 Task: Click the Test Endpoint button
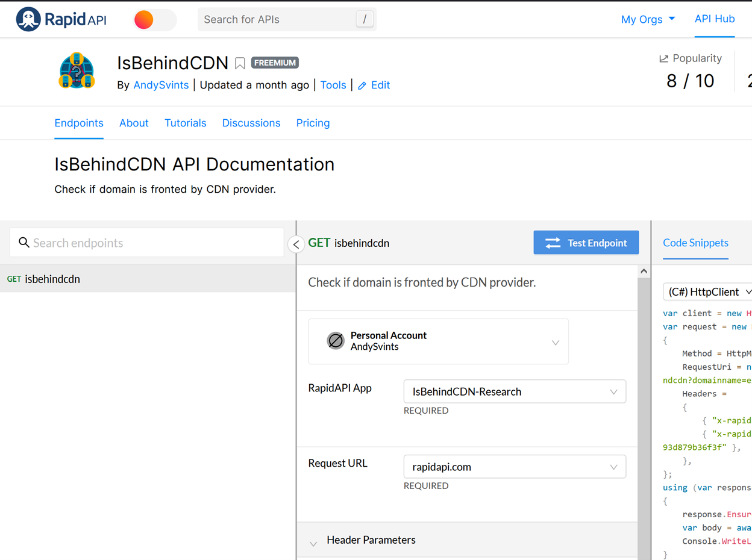point(586,243)
